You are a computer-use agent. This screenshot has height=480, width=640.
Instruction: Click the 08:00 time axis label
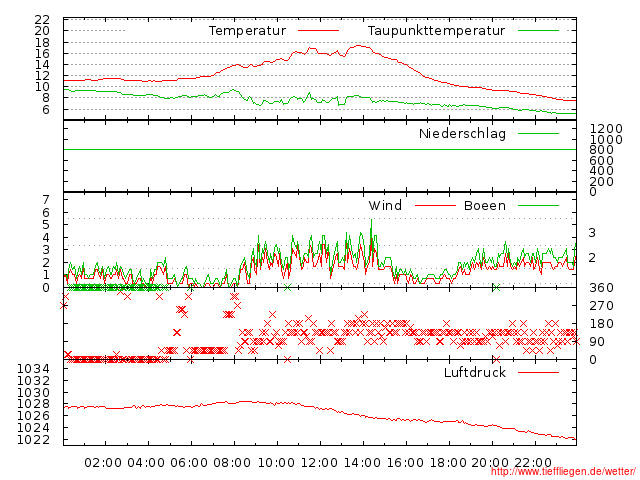pyautogui.click(x=232, y=463)
